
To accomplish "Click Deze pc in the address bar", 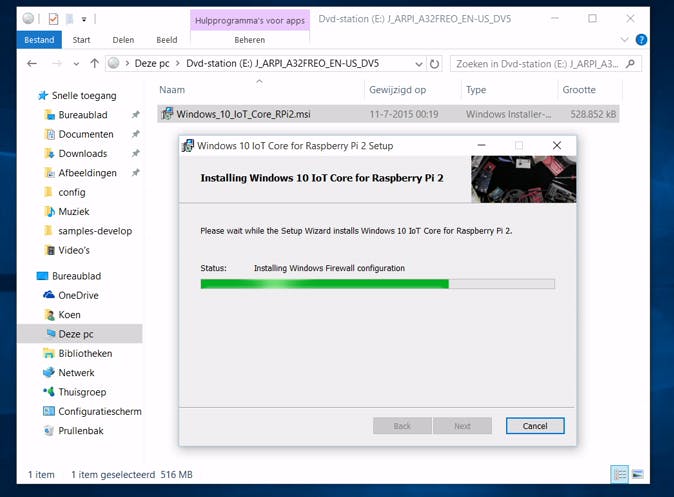I will [152, 63].
